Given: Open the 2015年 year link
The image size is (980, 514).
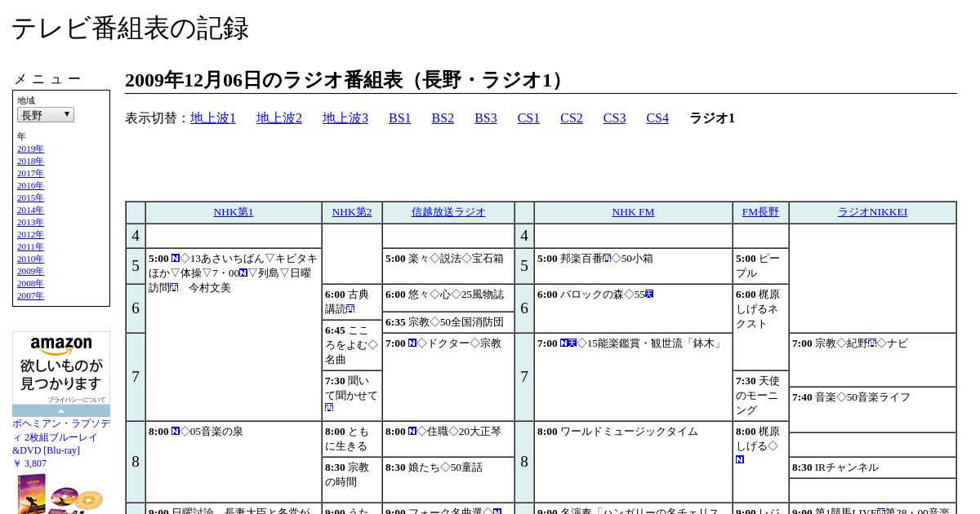Looking at the screenshot, I should coord(30,197).
